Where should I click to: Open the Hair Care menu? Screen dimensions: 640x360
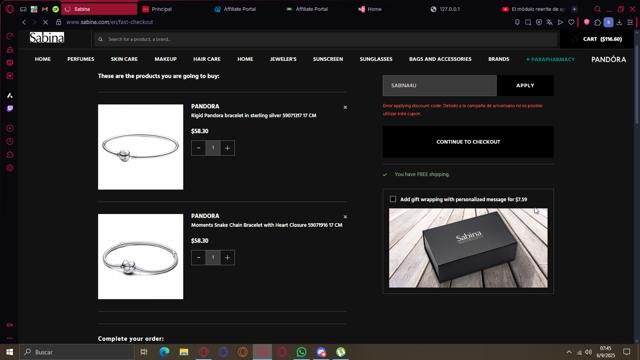tap(207, 59)
